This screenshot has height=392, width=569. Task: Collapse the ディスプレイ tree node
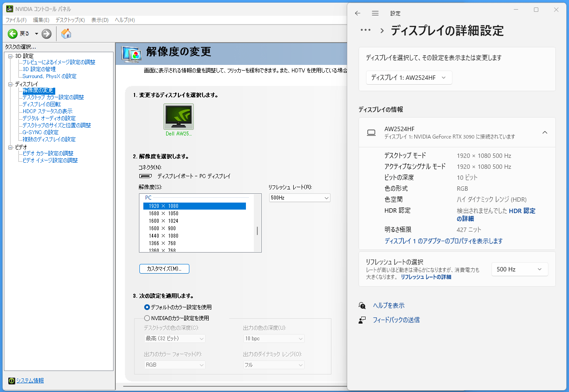[11, 84]
